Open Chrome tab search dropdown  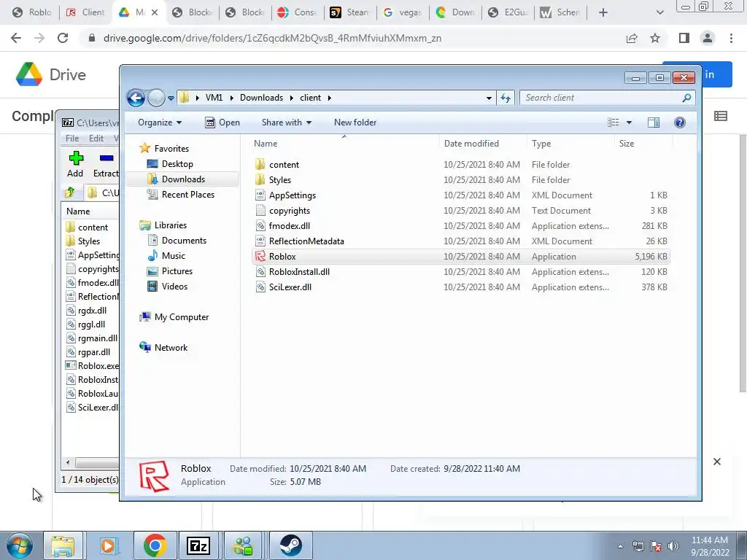pos(659,12)
